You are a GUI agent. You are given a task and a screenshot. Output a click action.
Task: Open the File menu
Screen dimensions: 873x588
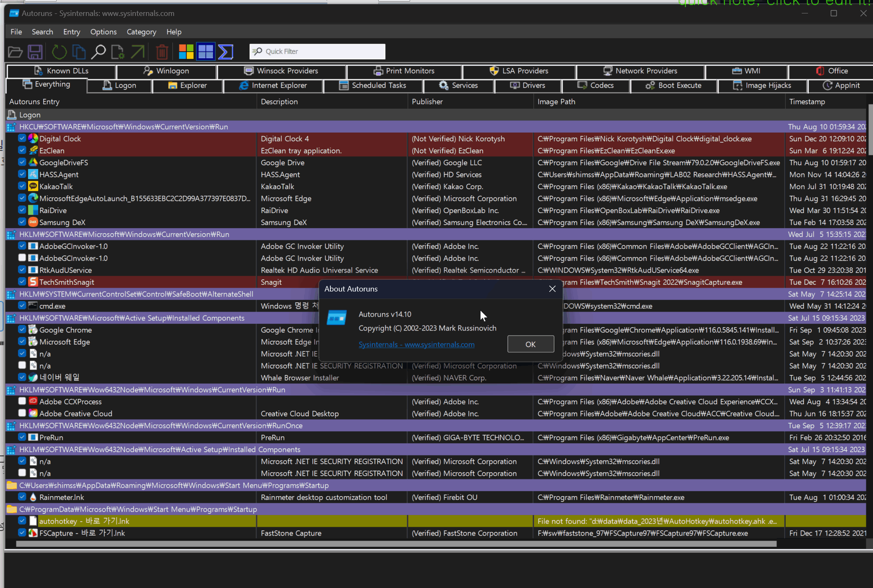pos(16,32)
